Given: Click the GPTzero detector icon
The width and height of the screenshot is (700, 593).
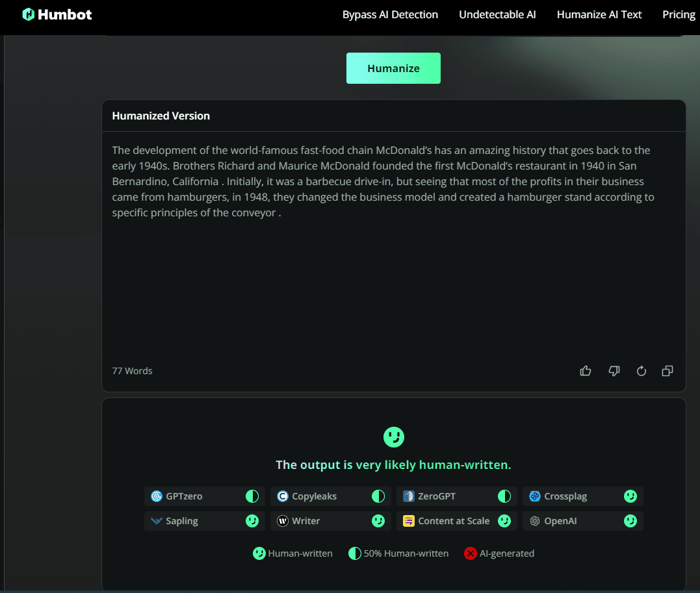Looking at the screenshot, I should [x=157, y=496].
